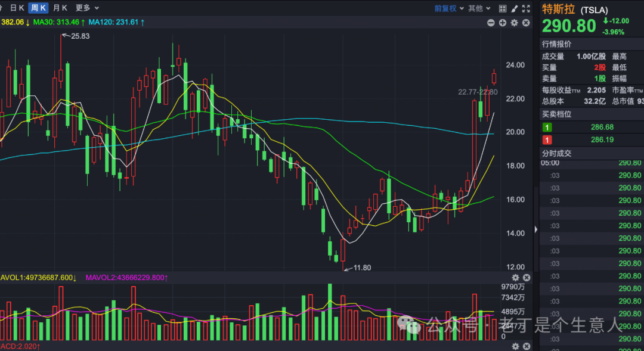Click the latest weekly candlestick
Viewport: 644px width, 351px height.
click(x=494, y=77)
